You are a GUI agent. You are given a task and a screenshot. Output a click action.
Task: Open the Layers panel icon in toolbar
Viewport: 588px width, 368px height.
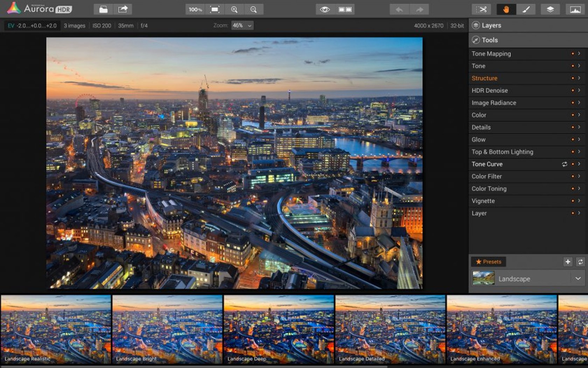[x=550, y=9]
